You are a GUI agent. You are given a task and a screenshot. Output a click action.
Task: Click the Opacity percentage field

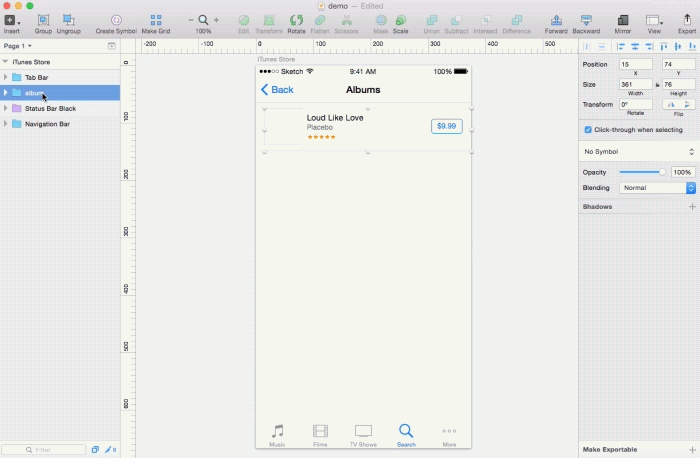[x=683, y=172]
